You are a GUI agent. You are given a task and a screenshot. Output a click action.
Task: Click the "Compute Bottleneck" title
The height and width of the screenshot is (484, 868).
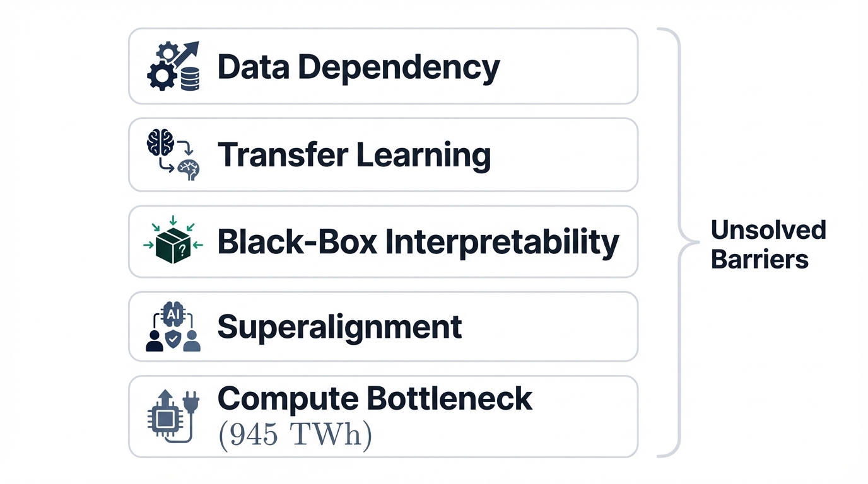[375, 399]
